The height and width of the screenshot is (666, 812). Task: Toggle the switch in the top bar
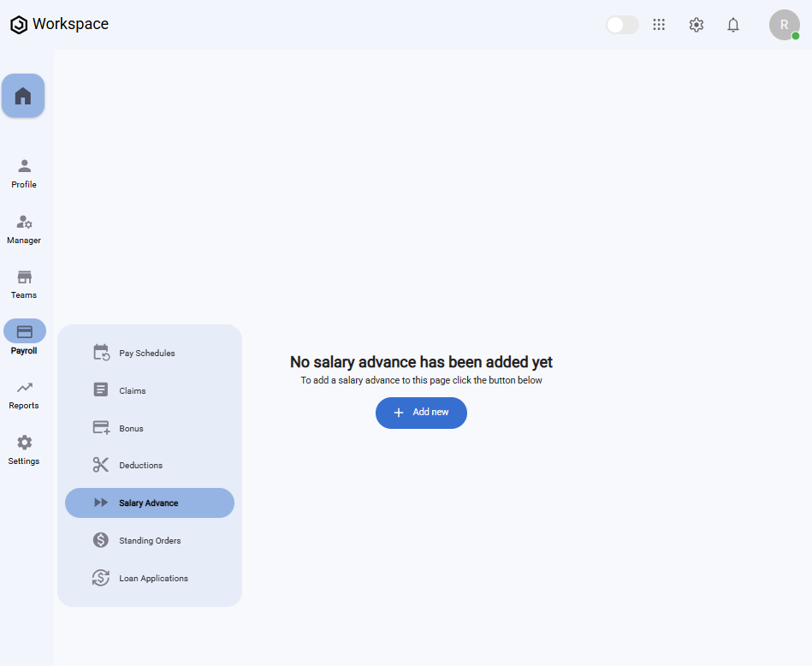coord(622,25)
